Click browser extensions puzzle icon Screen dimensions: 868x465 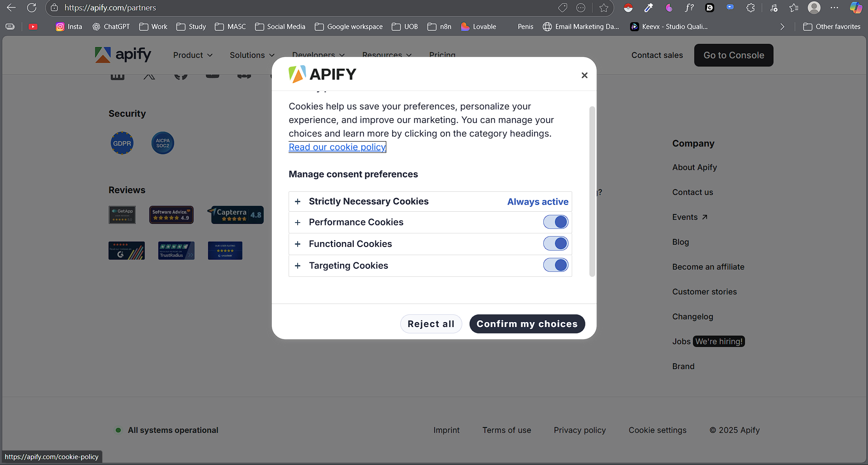pos(750,8)
